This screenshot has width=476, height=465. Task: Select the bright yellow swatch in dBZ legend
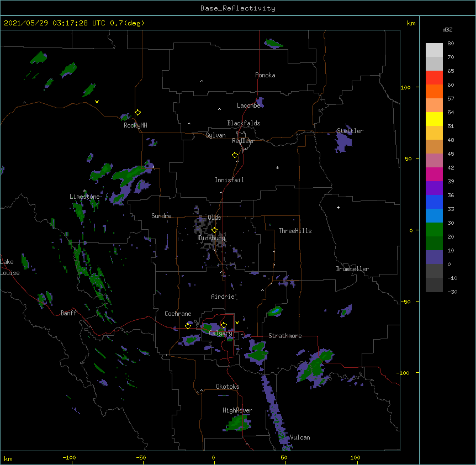(434, 119)
